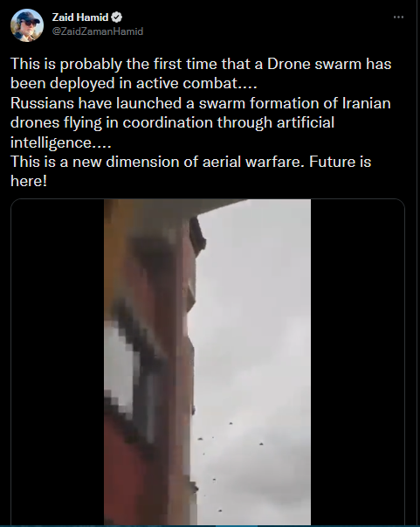
Task: Click the phrase "artificial" in the tweet text
Action: click(x=306, y=122)
